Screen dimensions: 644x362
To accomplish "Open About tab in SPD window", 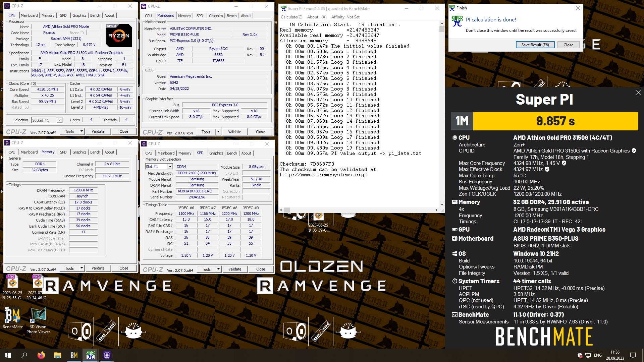I will click(246, 153).
